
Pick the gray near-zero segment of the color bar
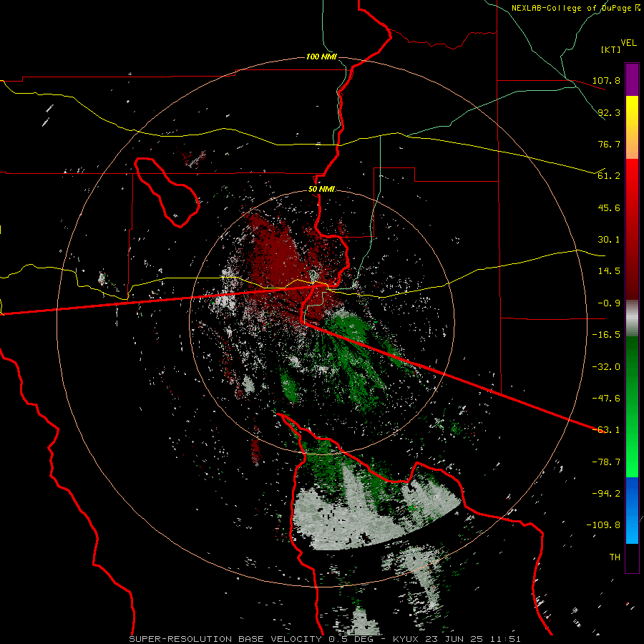pyautogui.click(x=632, y=318)
